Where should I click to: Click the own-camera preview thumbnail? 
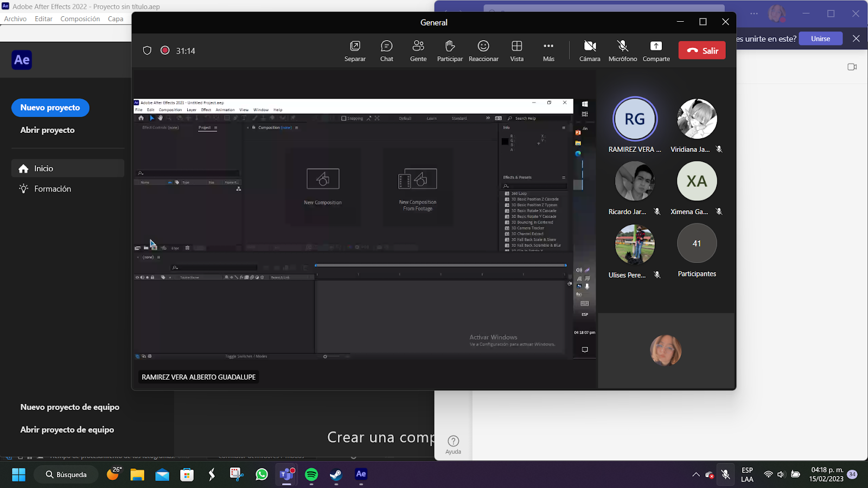coord(666,350)
